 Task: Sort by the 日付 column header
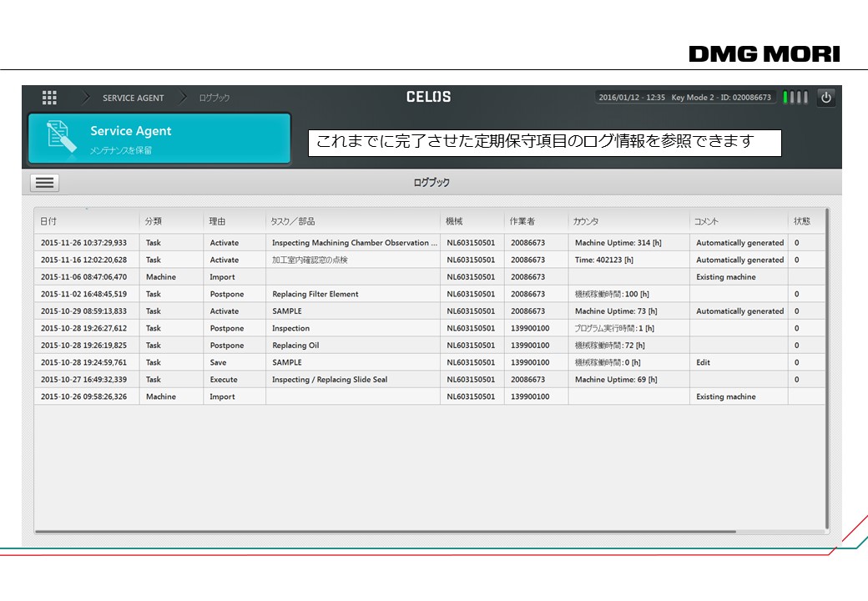(x=86, y=221)
